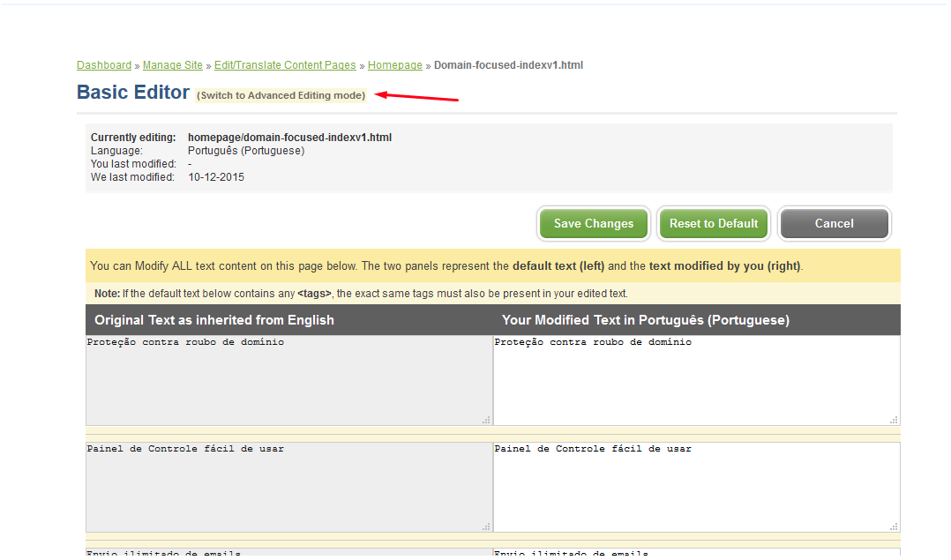The height and width of the screenshot is (560, 951).
Task: Open the Dashboard breadcrumb link
Action: point(104,65)
